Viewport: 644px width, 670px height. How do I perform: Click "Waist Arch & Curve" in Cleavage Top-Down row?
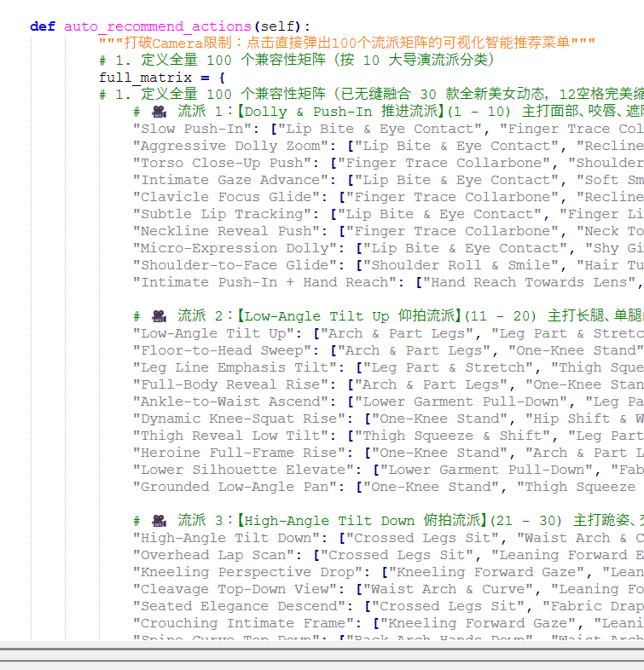coord(449,590)
